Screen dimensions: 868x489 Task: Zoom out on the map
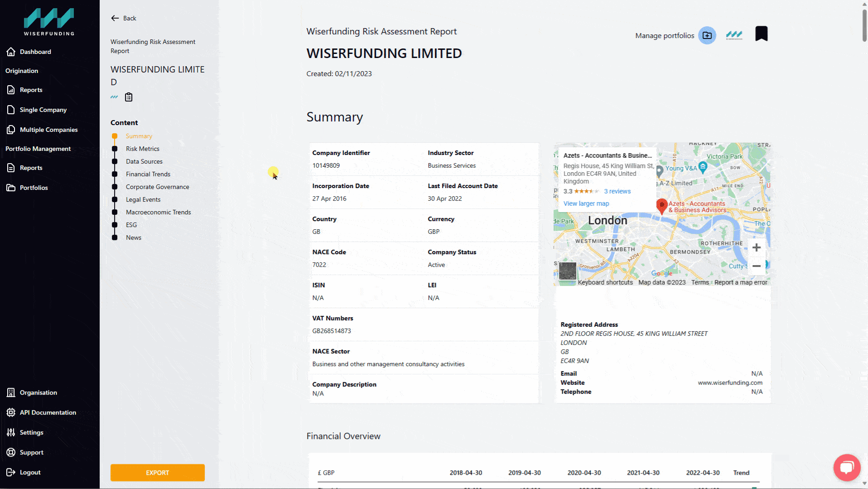[x=757, y=266]
